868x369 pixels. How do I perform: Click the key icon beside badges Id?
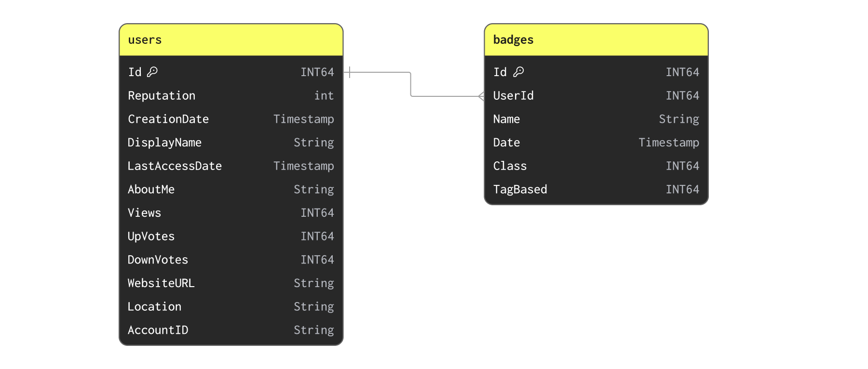click(x=518, y=72)
